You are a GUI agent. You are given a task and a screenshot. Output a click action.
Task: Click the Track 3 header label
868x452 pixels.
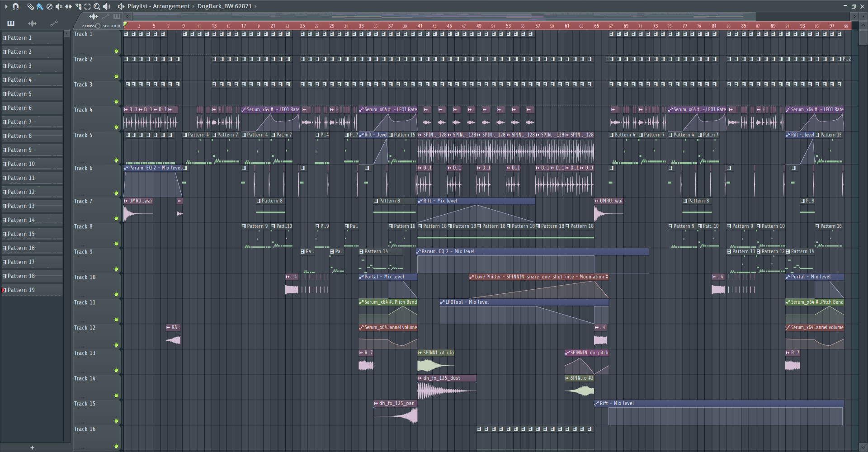[83, 85]
